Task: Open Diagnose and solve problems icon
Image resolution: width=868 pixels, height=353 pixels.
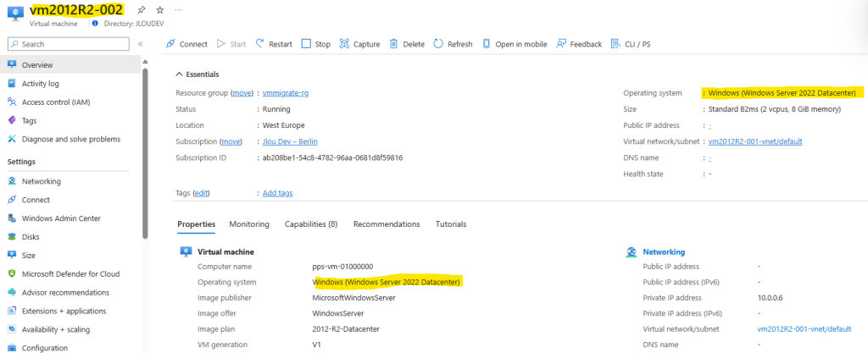Action: click(12, 139)
